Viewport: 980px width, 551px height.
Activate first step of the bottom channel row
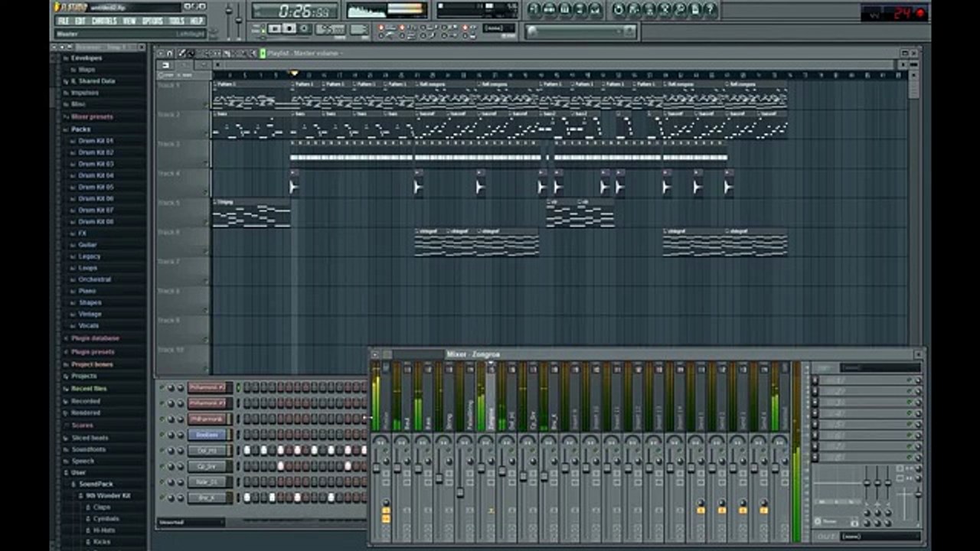pyautogui.click(x=247, y=497)
